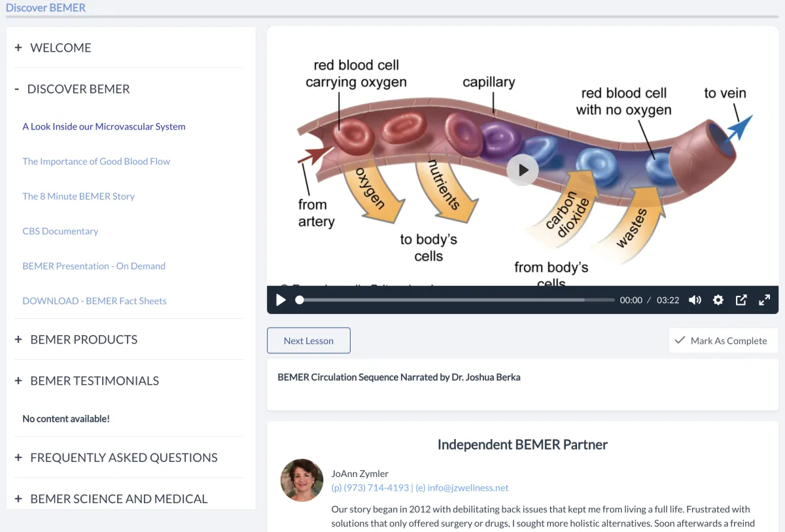Enter fullscreen video mode
Viewport: 785px width, 532px height.
[x=764, y=300]
